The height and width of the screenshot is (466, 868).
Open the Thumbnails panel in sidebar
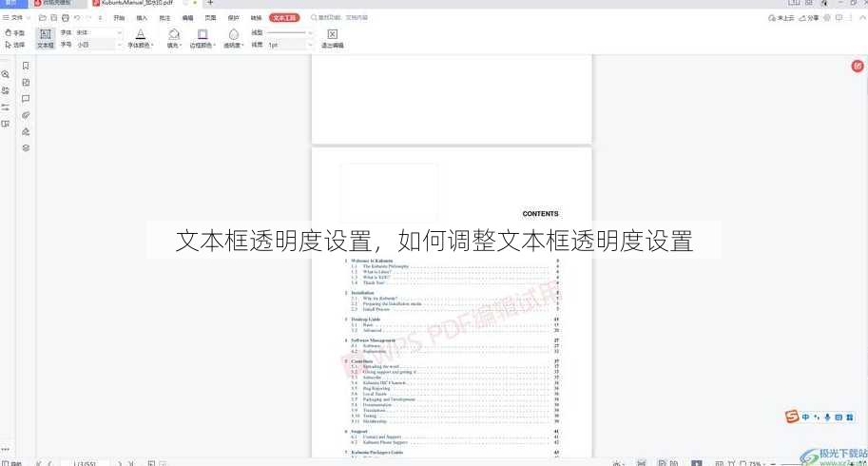(26, 83)
